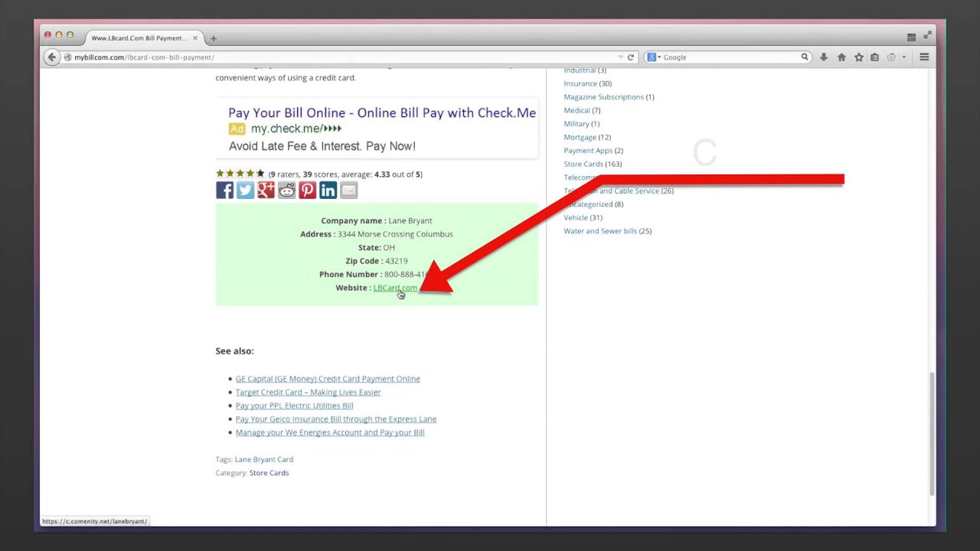Open the Store Cards (163) sidebar category
980x551 pixels.
point(583,164)
